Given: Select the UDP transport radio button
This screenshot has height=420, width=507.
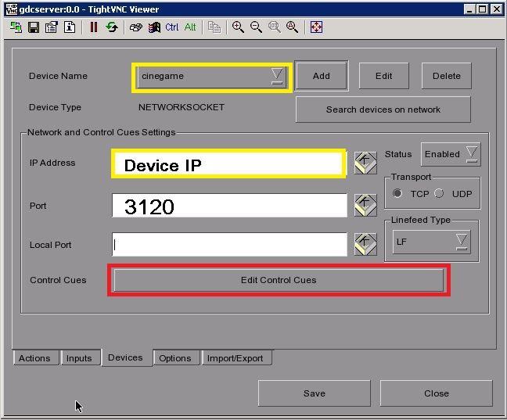Looking at the screenshot, I should tap(439, 193).
